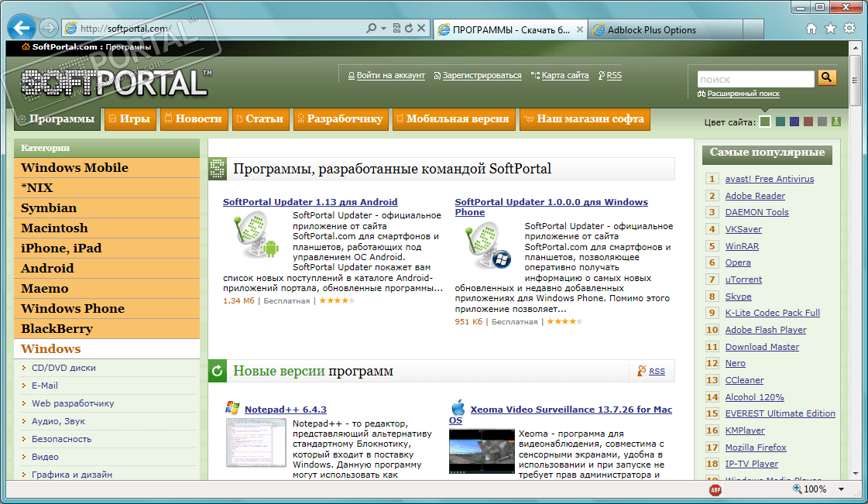Open the BlackBerry category
868x504 pixels.
(x=107, y=328)
